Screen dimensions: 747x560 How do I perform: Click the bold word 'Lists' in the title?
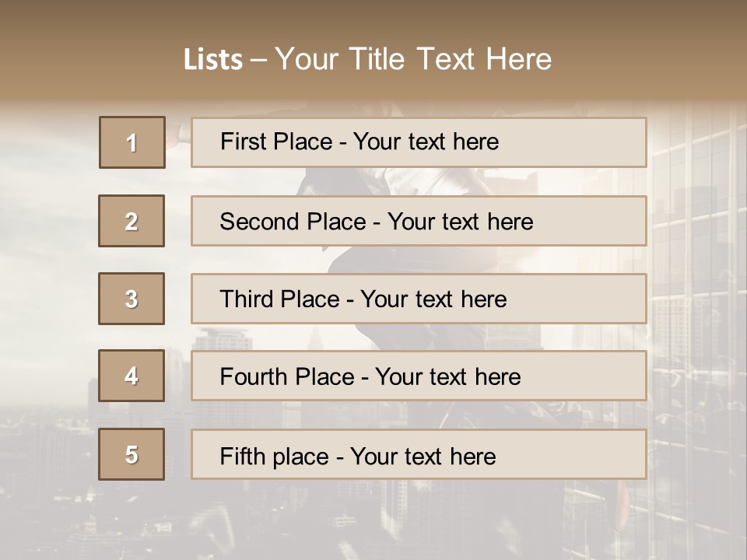coord(213,60)
